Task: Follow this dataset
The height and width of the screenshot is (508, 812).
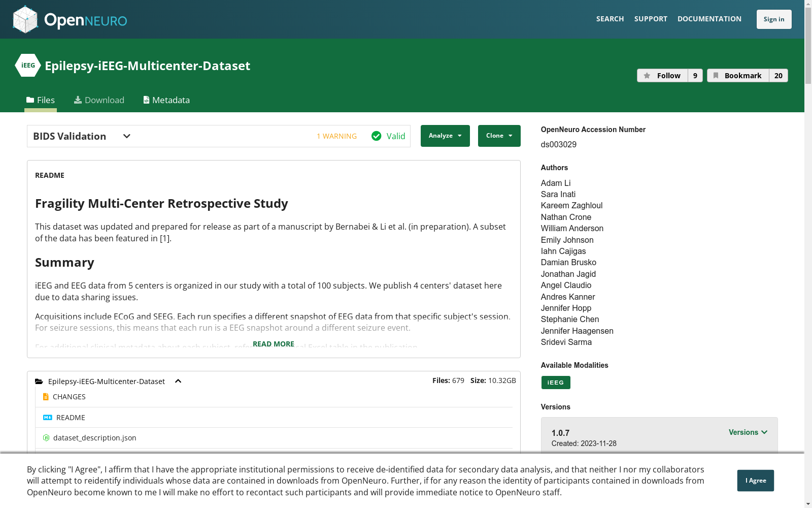Action: (x=663, y=76)
